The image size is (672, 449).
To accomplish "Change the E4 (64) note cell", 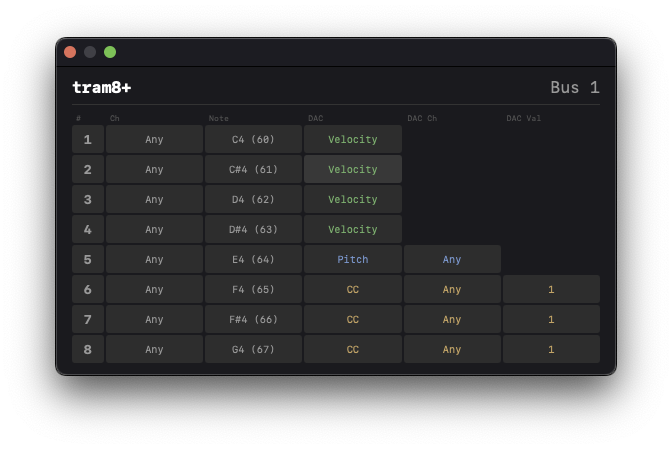I will 253,259.
